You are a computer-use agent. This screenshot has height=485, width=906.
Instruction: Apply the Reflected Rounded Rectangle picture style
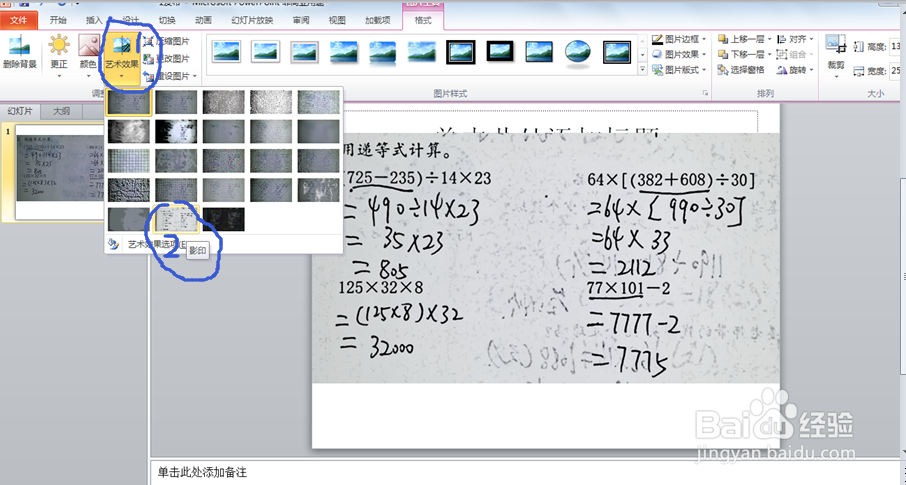point(383,52)
